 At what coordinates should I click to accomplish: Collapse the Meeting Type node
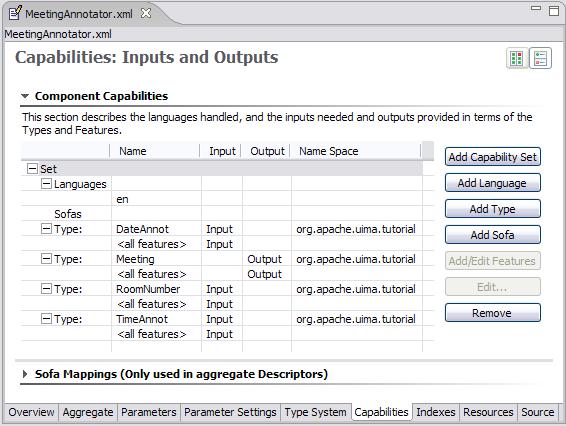click(x=46, y=258)
